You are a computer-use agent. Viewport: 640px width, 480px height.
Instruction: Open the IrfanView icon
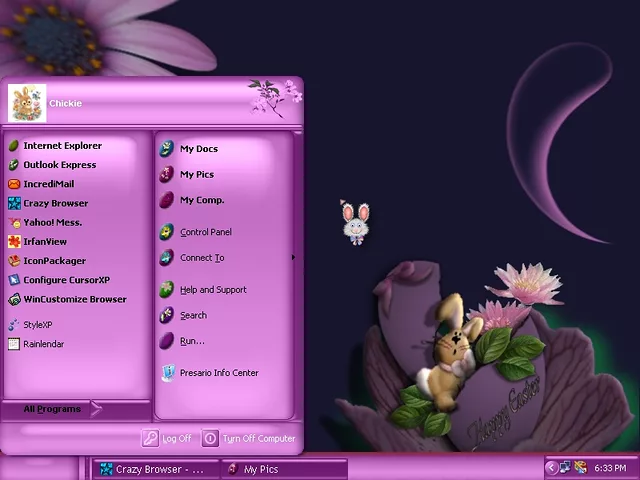(14, 242)
